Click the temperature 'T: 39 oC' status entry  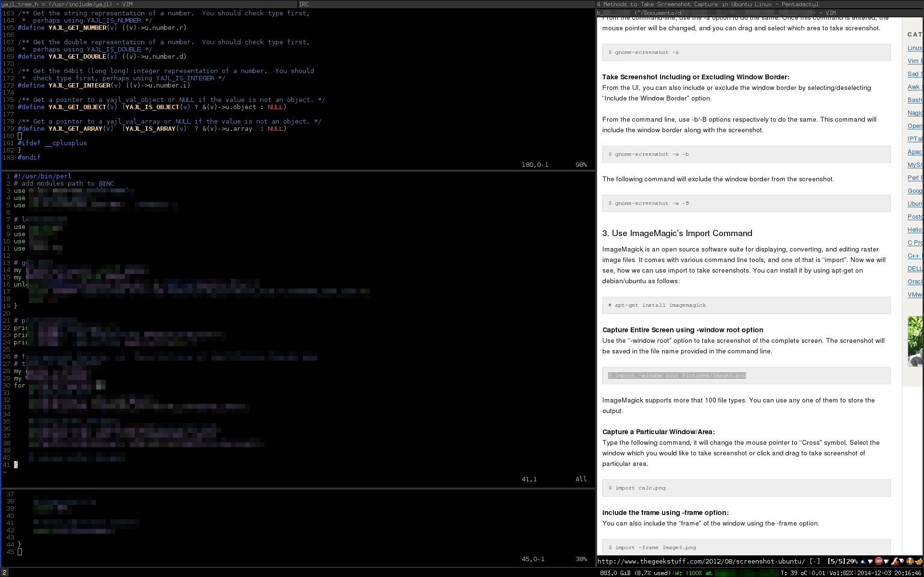[794, 573]
